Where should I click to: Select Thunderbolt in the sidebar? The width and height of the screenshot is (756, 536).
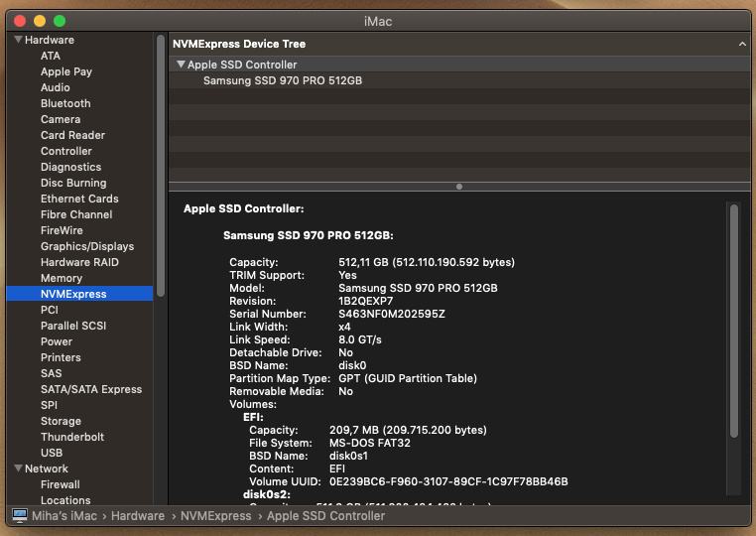point(72,437)
